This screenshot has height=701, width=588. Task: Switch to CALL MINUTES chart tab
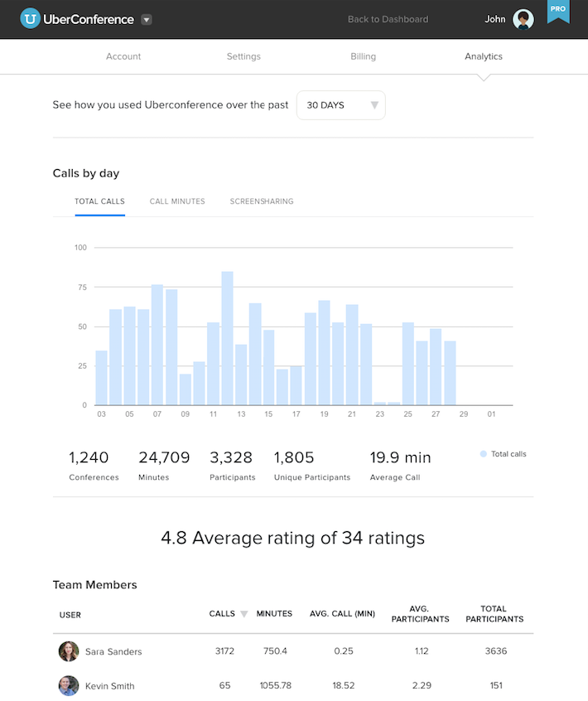[x=177, y=201]
